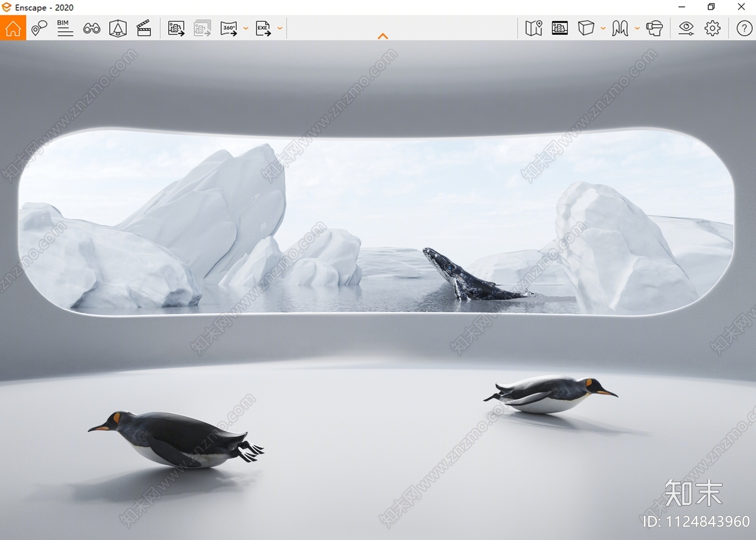Expand the EXE export options dropdown
This screenshot has width=756, height=540.
pyautogui.click(x=280, y=28)
